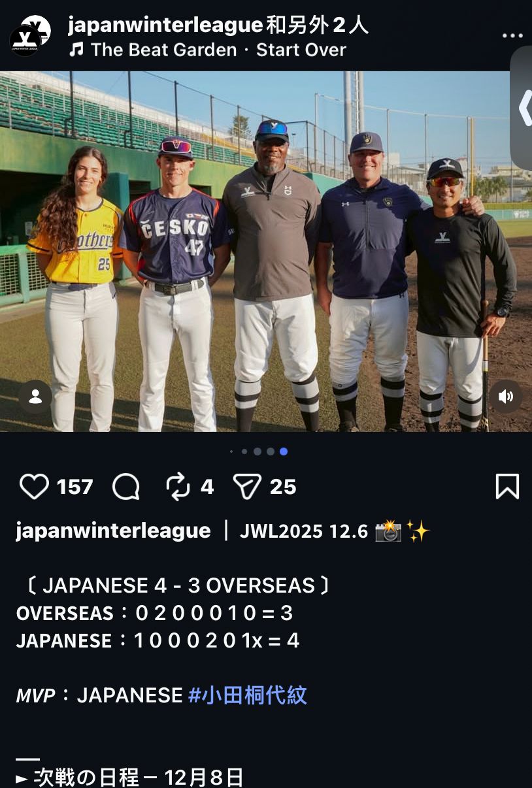This screenshot has width=532, height=788.
Task: Open comments via speech bubble icon
Action: coord(125,487)
